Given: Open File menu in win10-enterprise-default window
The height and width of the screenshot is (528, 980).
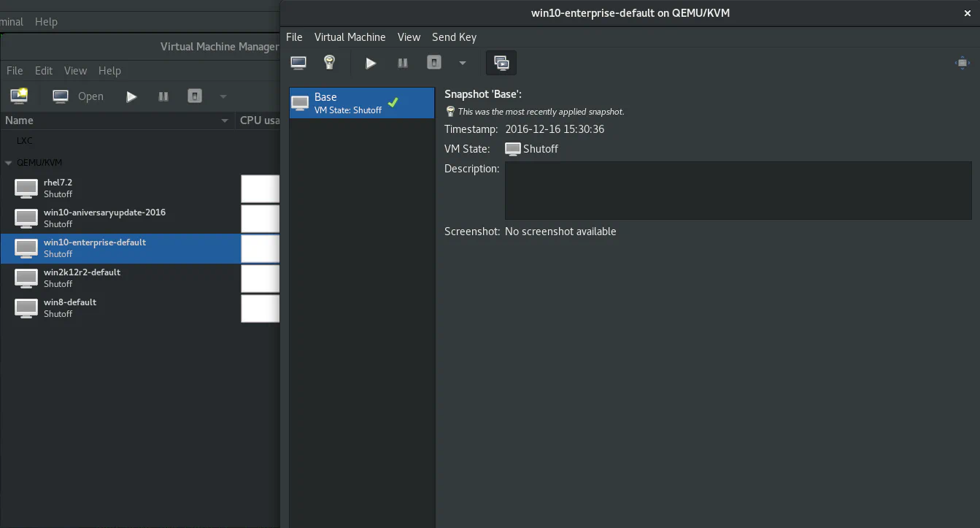Looking at the screenshot, I should (294, 37).
